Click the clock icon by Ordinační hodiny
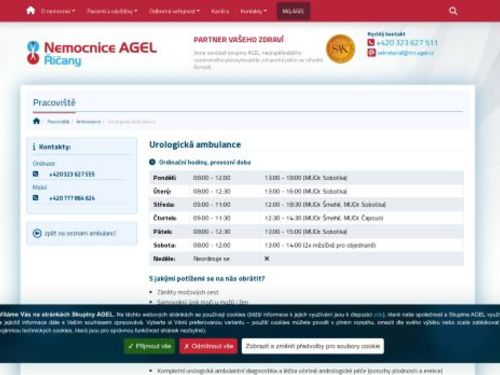Image resolution: width=500 pixels, height=375 pixels. coord(152,162)
